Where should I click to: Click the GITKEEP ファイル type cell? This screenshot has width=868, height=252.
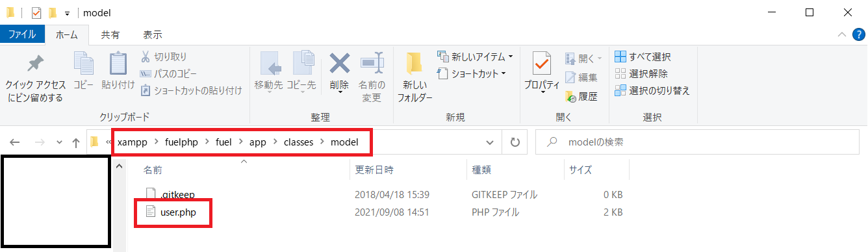pos(505,194)
